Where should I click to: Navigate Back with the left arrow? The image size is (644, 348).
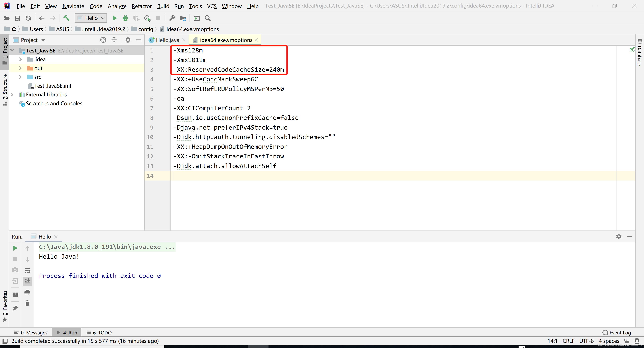(x=42, y=18)
